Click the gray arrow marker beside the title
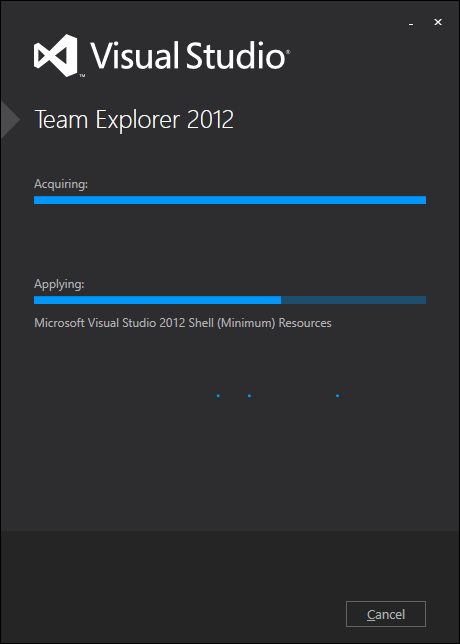This screenshot has width=460, height=644. click(x=10, y=120)
